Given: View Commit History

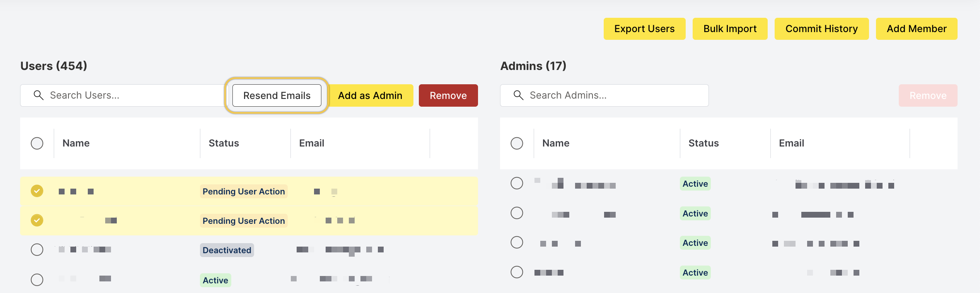Looking at the screenshot, I should (821, 29).
